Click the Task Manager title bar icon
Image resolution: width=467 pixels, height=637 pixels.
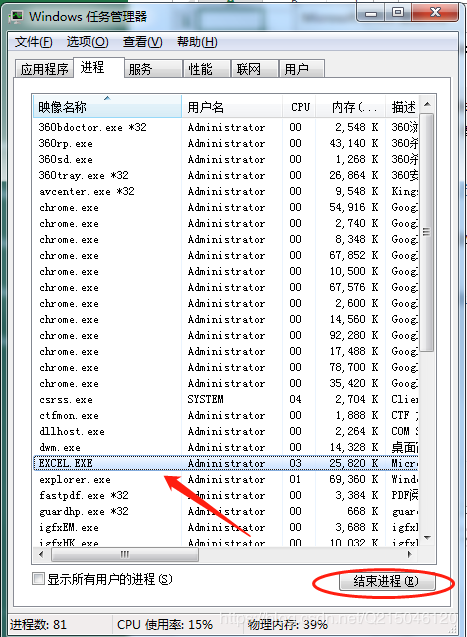point(16,16)
